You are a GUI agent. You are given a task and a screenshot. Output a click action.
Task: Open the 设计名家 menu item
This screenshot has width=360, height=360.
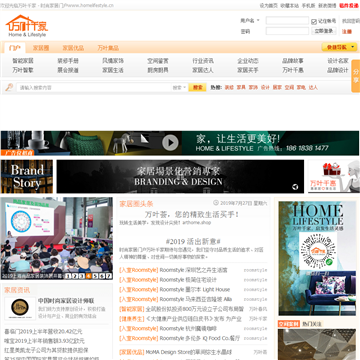(x=338, y=61)
